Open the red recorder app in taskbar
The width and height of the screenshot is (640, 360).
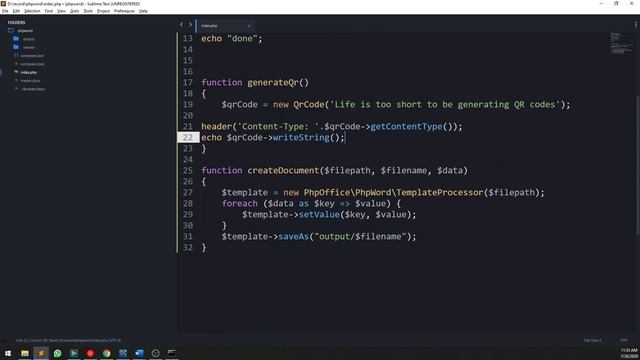point(90,353)
